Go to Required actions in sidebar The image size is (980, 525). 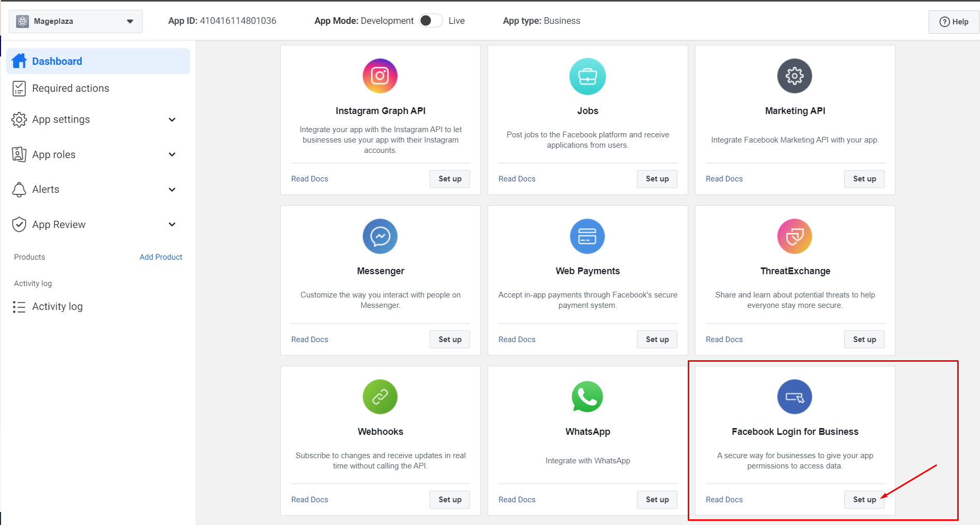(x=70, y=89)
